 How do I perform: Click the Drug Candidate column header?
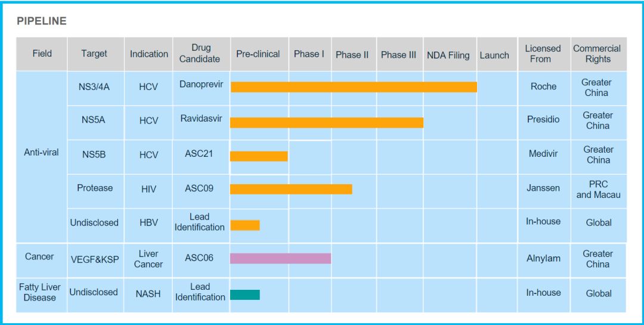201,54
